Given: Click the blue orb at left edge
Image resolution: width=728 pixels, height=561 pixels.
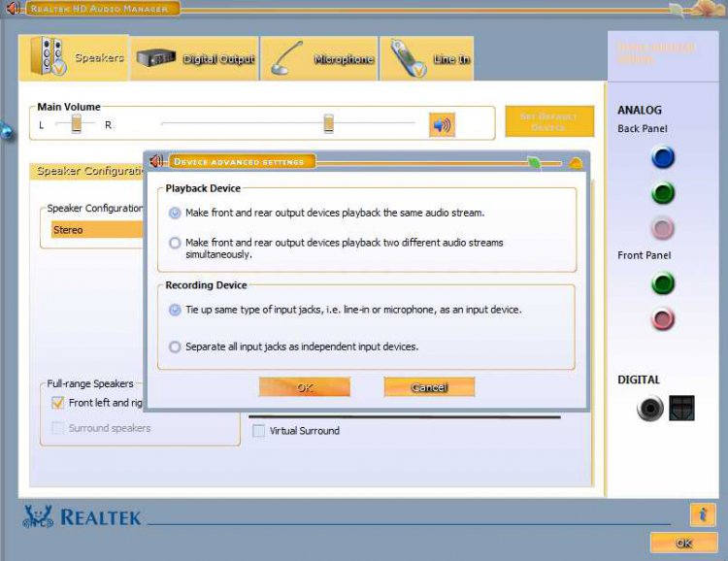Looking at the screenshot, I should [7, 131].
